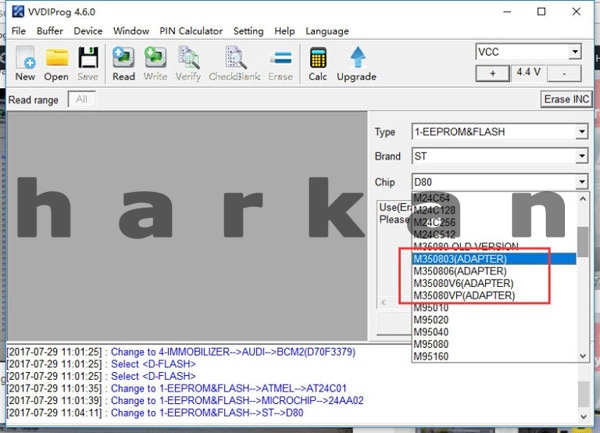Select M35080V6(ADAPTER) from the chip list
Image resolution: width=600 pixels, height=433 pixels.
point(463,283)
